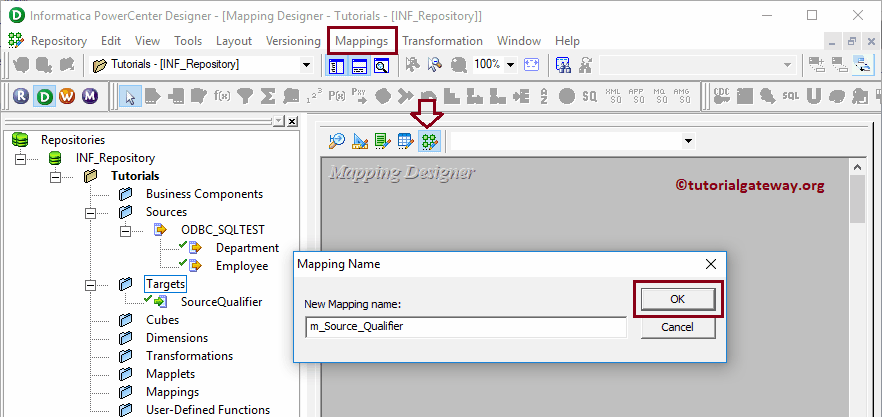882x417 pixels.
Task: Open the Transformation menu
Action: pyautogui.click(x=442, y=41)
